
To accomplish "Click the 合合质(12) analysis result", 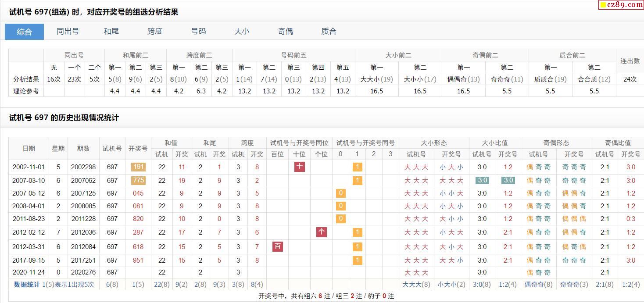I will point(594,79).
